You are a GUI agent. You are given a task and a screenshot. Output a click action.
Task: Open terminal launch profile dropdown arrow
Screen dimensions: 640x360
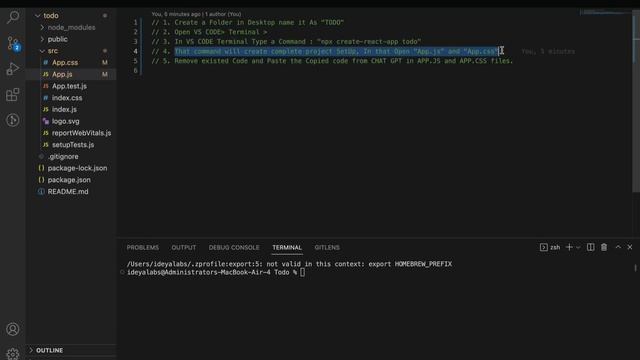click(x=578, y=248)
